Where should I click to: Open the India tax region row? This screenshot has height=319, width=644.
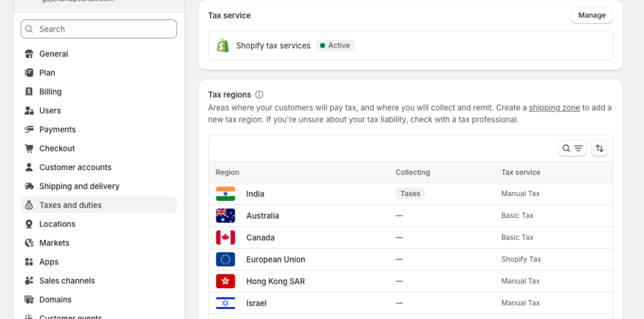tap(255, 194)
